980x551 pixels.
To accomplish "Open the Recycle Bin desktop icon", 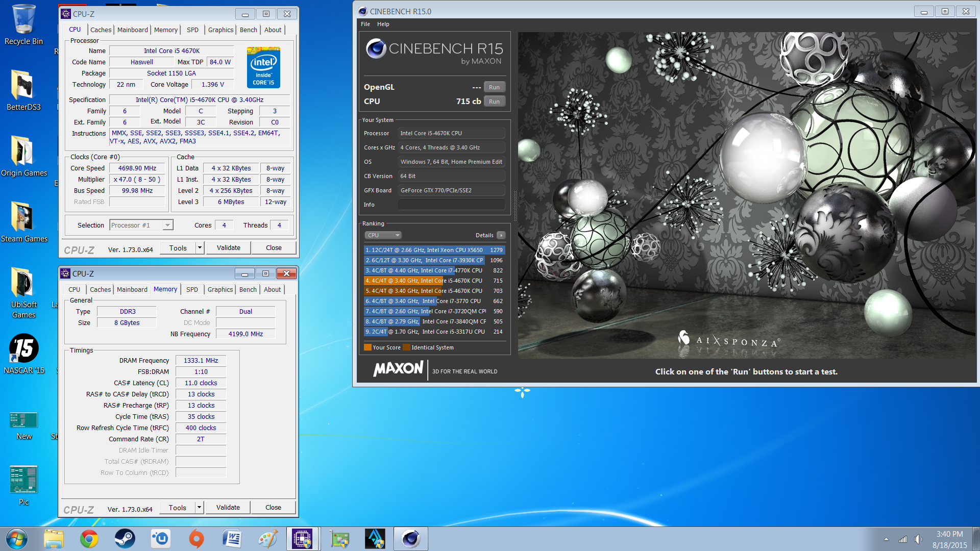I will (x=23, y=24).
